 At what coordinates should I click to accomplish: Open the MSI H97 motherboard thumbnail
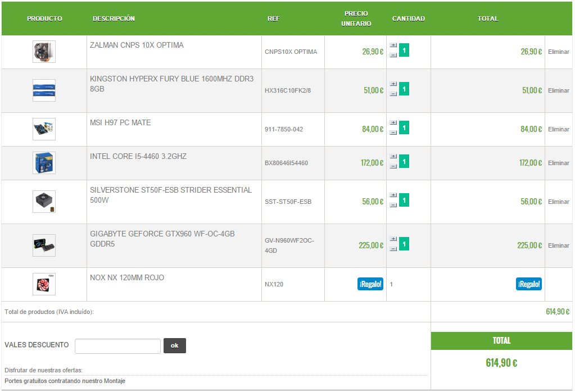click(x=44, y=129)
